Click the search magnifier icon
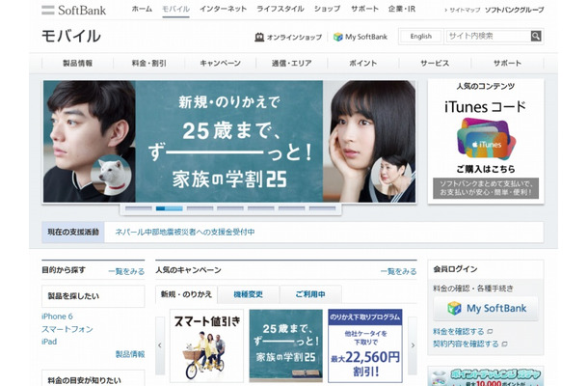The height and width of the screenshot is (386, 588). tap(536, 36)
